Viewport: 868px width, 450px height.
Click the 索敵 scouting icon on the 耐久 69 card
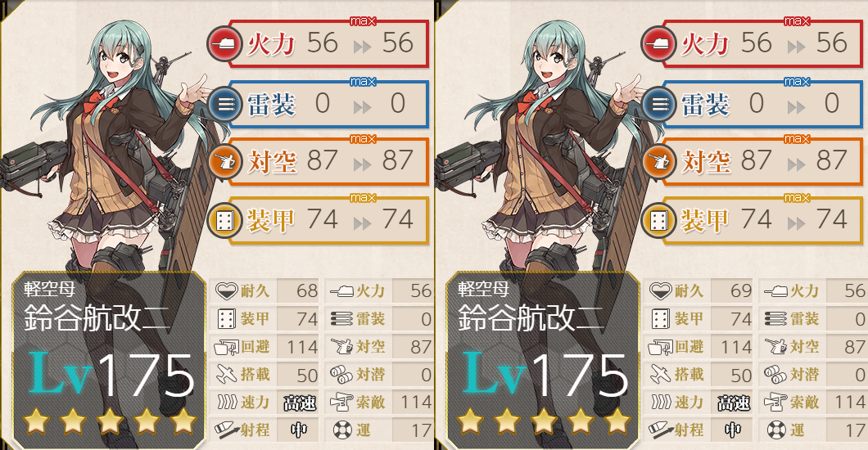point(775,403)
